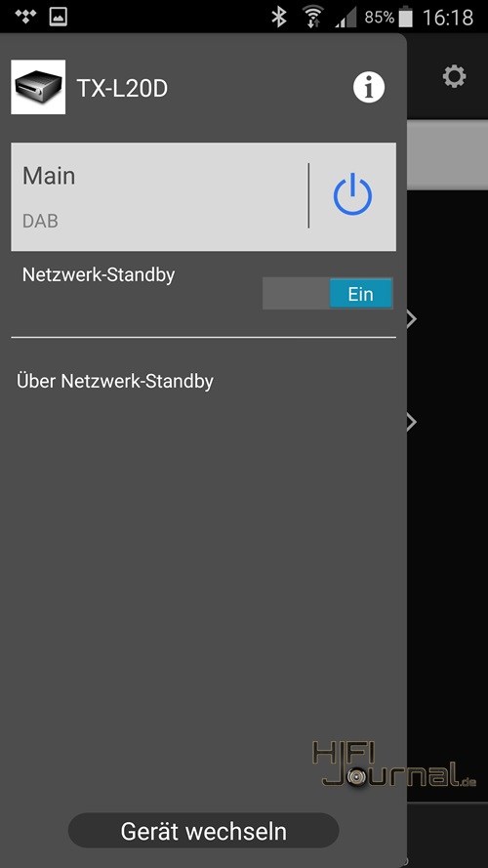Tap the info icon next to TX-L20D

pyautogui.click(x=369, y=88)
